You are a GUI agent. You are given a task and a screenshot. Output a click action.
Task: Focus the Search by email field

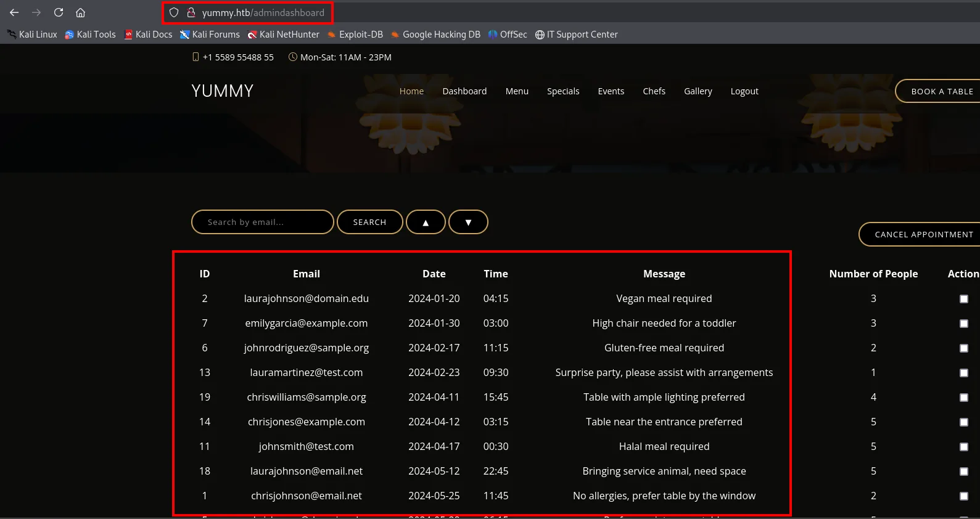[263, 222]
